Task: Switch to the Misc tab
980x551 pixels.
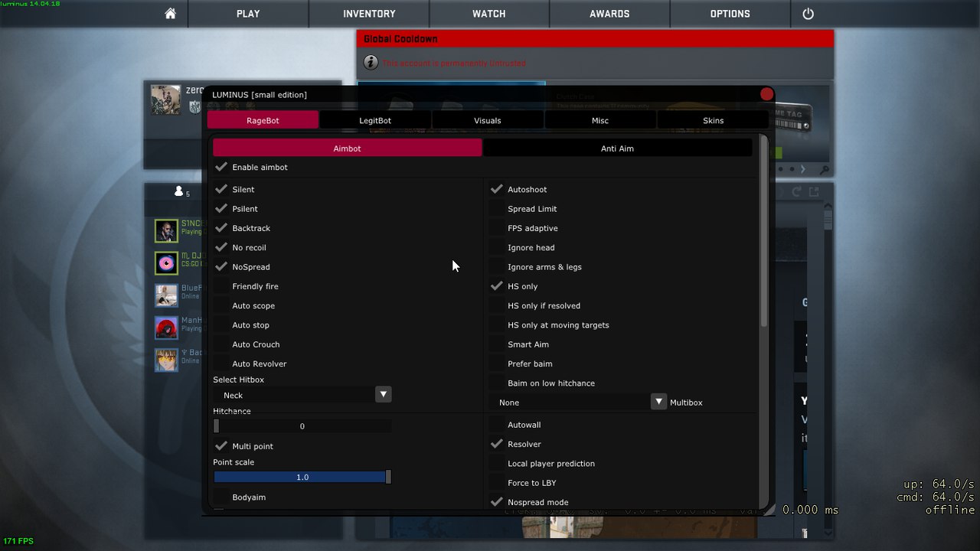Action: [600, 120]
